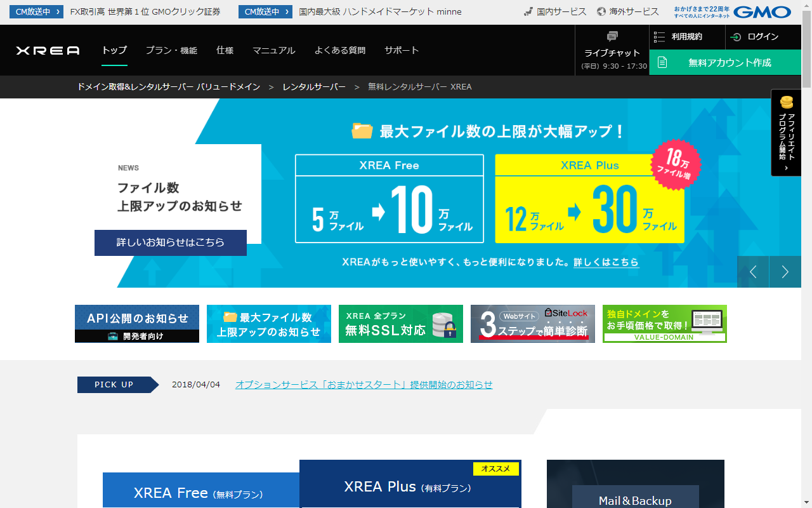Click the 無料レンタルサーバー XREA breadcrumb text
This screenshot has height=508, width=812.
click(x=420, y=86)
